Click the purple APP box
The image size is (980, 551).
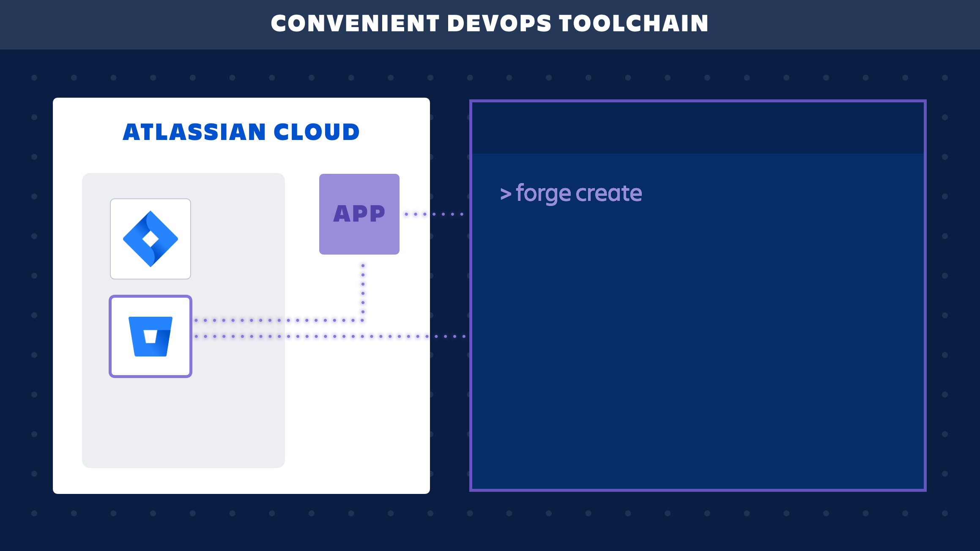(x=359, y=214)
